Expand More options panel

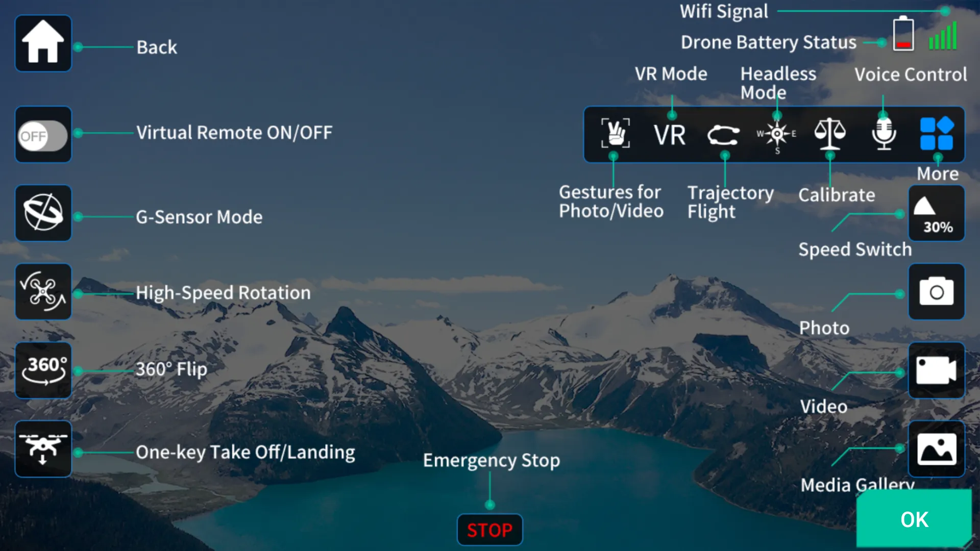coord(937,133)
